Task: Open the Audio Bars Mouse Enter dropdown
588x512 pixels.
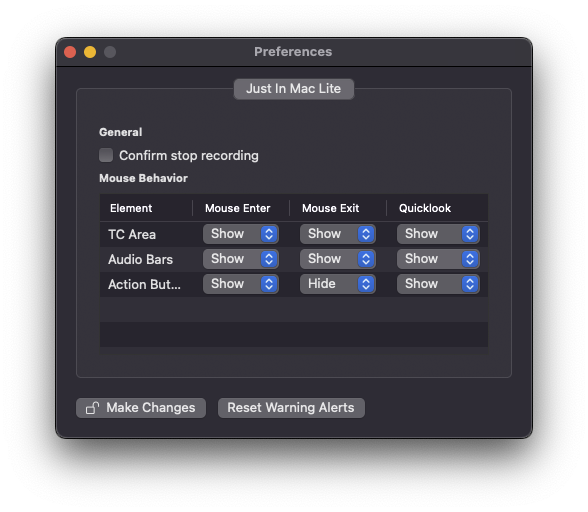Action: pyautogui.click(x=241, y=259)
